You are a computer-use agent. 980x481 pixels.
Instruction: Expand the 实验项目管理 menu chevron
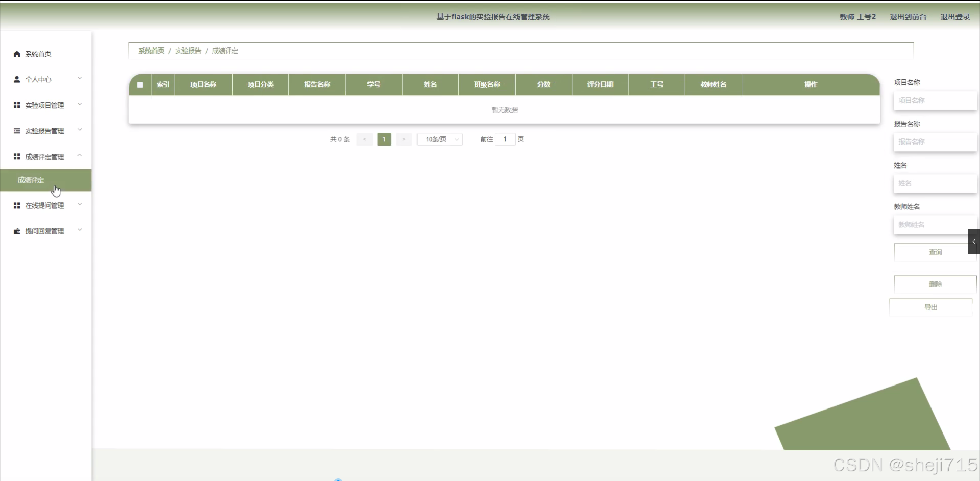[x=80, y=104]
